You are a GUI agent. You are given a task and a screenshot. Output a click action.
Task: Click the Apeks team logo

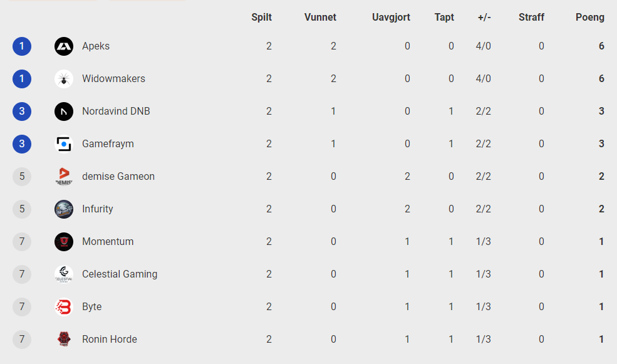[64, 46]
